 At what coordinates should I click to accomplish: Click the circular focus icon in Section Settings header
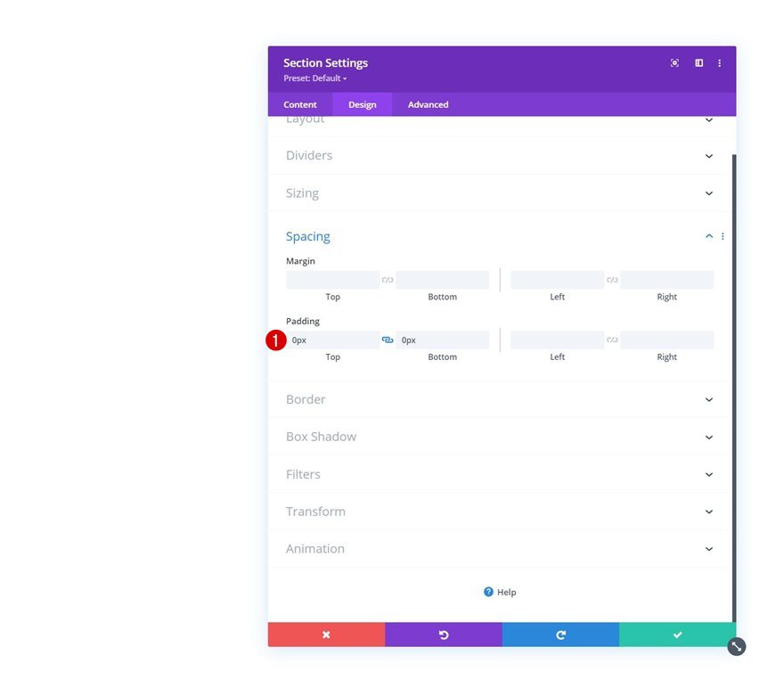pos(675,62)
